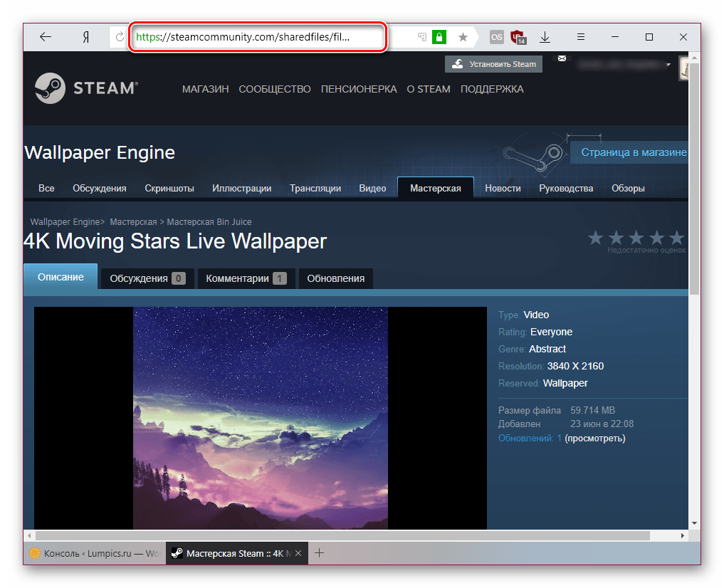Click the Страница в магазине button
The width and height of the screenshot is (724, 588).
(632, 152)
